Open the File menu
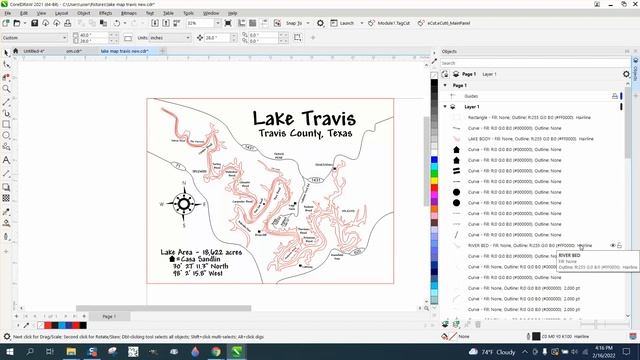The width and height of the screenshot is (640, 360). pyautogui.click(x=7, y=13)
